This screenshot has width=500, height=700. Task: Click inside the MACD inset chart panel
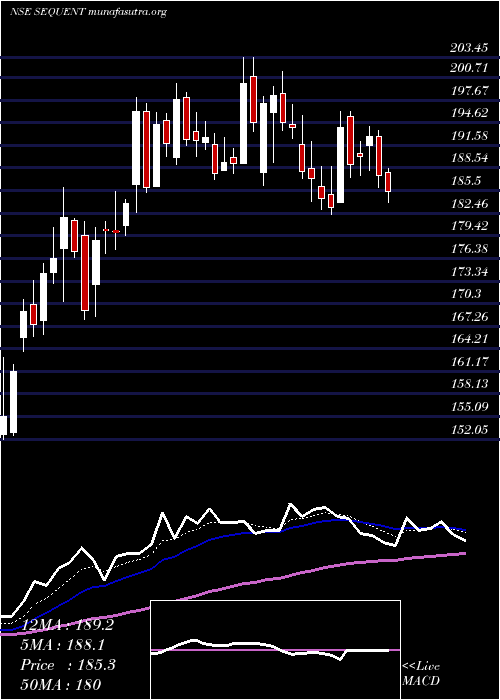tap(275, 650)
